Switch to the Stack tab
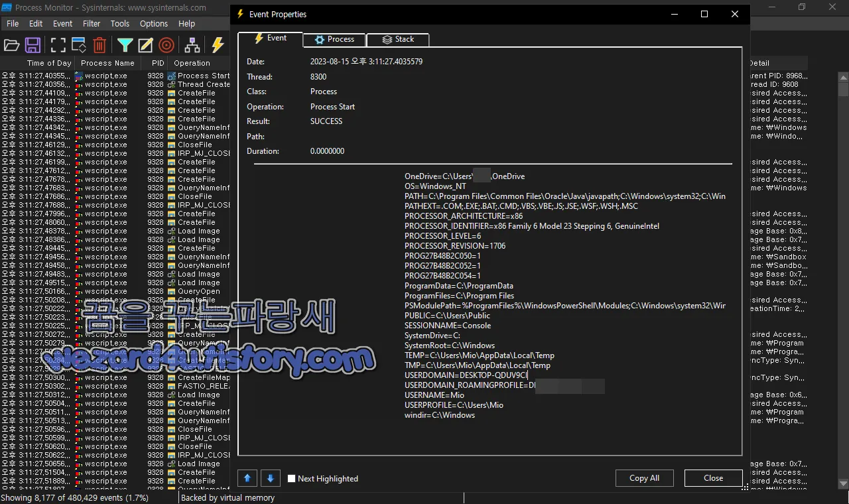849x504 pixels. pyautogui.click(x=398, y=39)
